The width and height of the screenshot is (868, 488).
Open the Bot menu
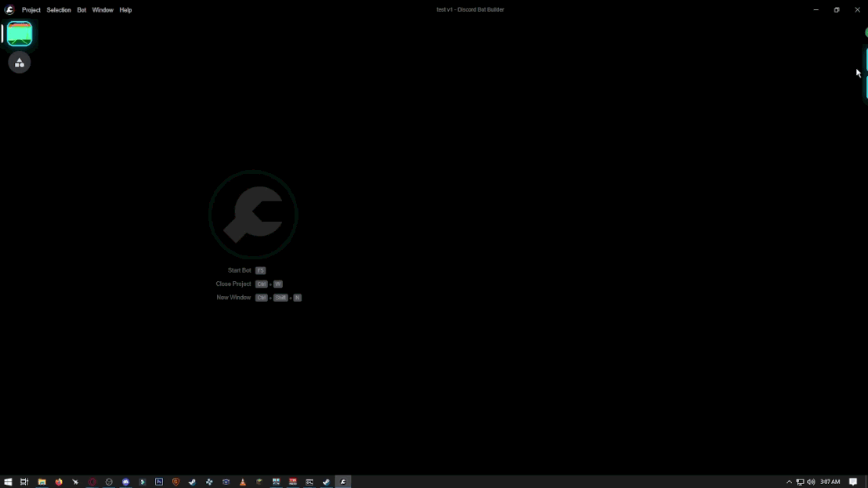(81, 10)
